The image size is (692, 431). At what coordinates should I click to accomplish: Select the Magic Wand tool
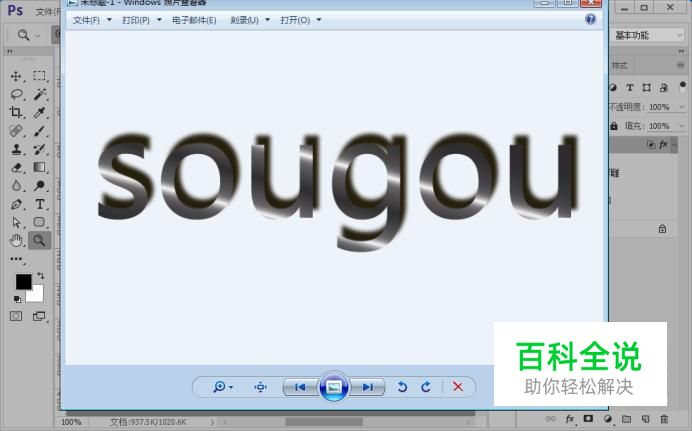pos(39,94)
